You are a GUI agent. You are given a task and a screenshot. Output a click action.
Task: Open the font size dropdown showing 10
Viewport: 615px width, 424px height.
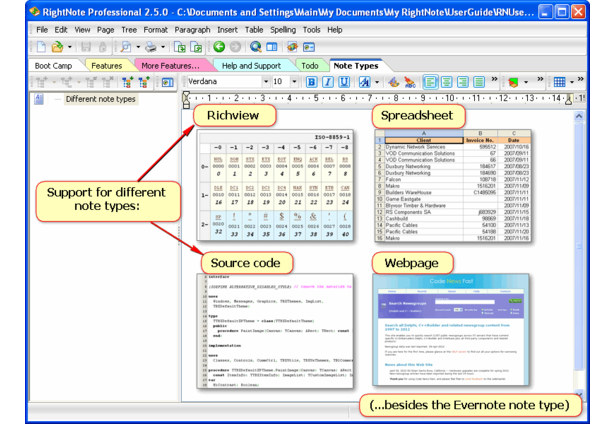tap(294, 82)
